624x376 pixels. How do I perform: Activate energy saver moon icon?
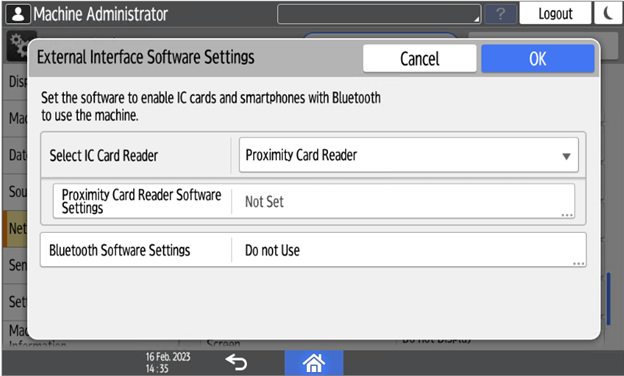pyautogui.click(x=608, y=14)
